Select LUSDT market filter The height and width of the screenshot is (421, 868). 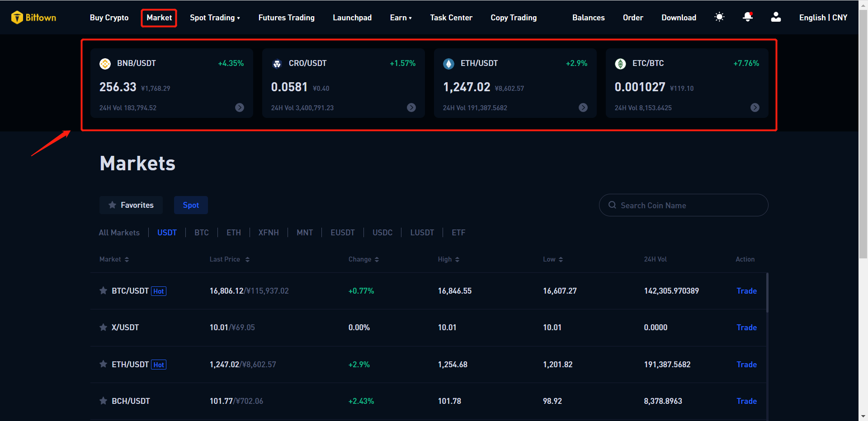(422, 233)
